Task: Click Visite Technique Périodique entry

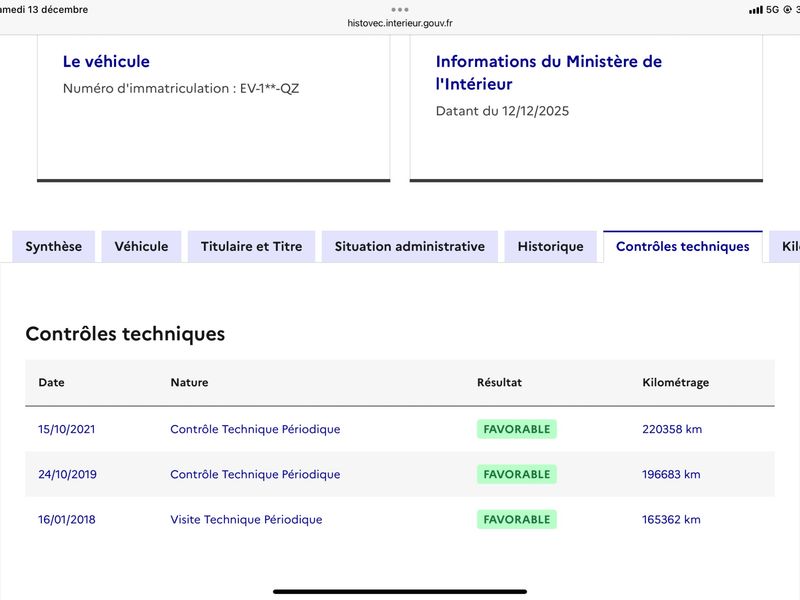Action: click(x=246, y=519)
